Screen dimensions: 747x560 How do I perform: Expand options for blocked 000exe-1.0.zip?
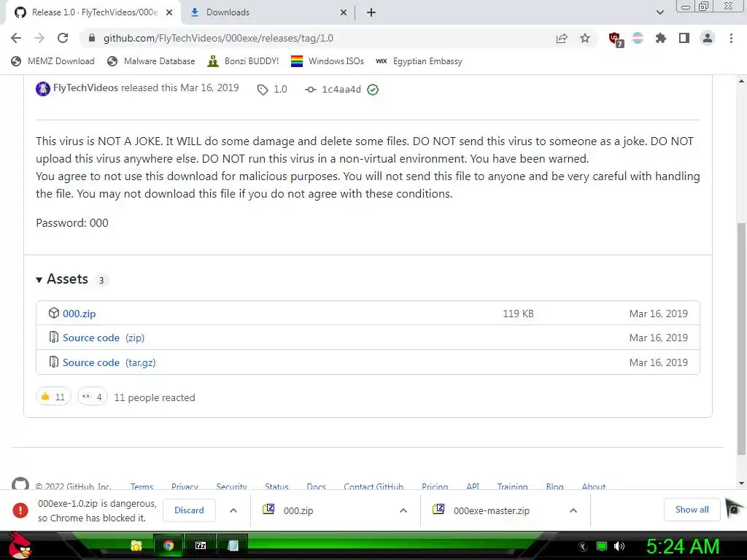[233, 510]
